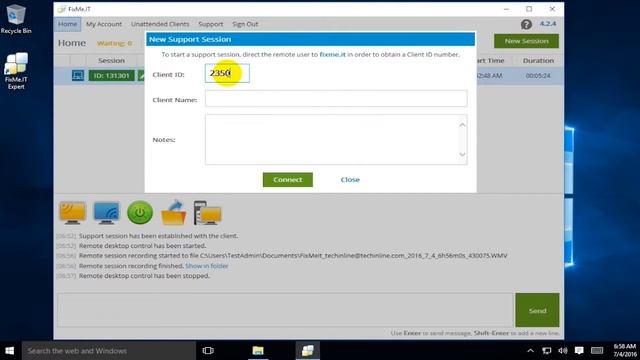640x360 pixels.
Task: Open the fixme.it link in the dialog
Action: click(332, 54)
